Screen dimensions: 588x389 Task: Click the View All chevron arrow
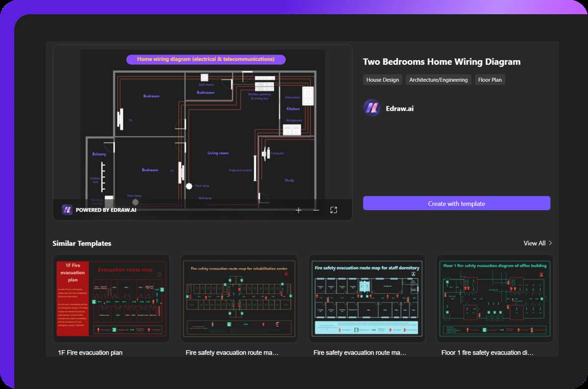tap(550, 243)
